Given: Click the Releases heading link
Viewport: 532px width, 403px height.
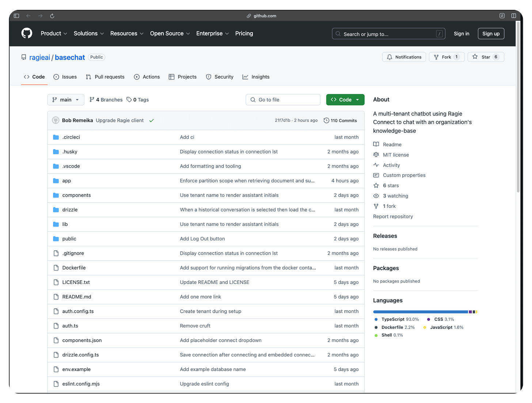Looking at the screenshot, I should pyautogui.click(x=385, y=236).
